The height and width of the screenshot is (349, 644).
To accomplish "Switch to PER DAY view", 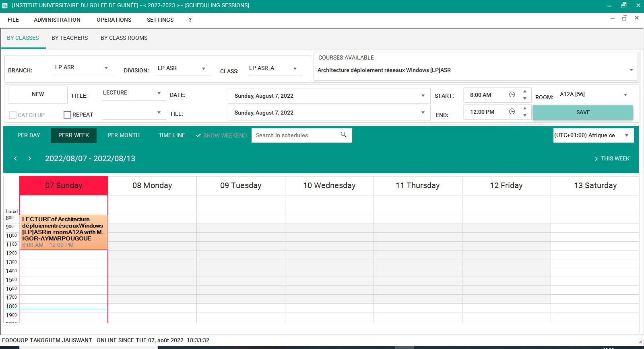I will (x=29, y=135).
